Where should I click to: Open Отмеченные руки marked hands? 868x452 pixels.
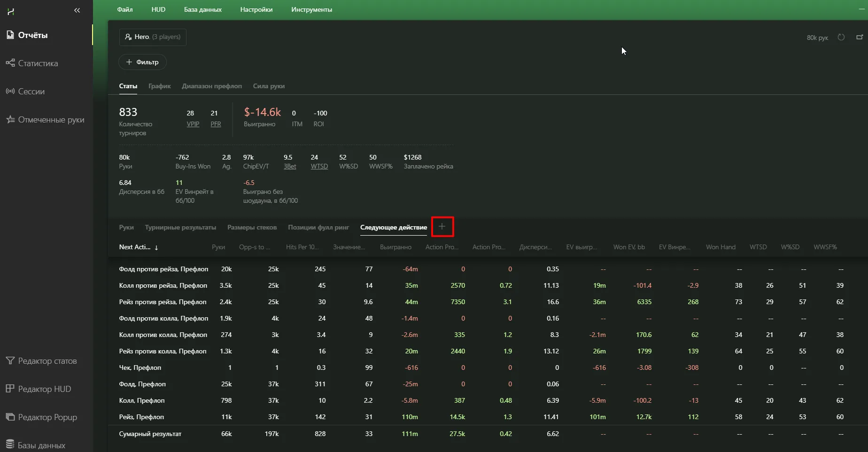pyautogui.click(x=51, y=120)
